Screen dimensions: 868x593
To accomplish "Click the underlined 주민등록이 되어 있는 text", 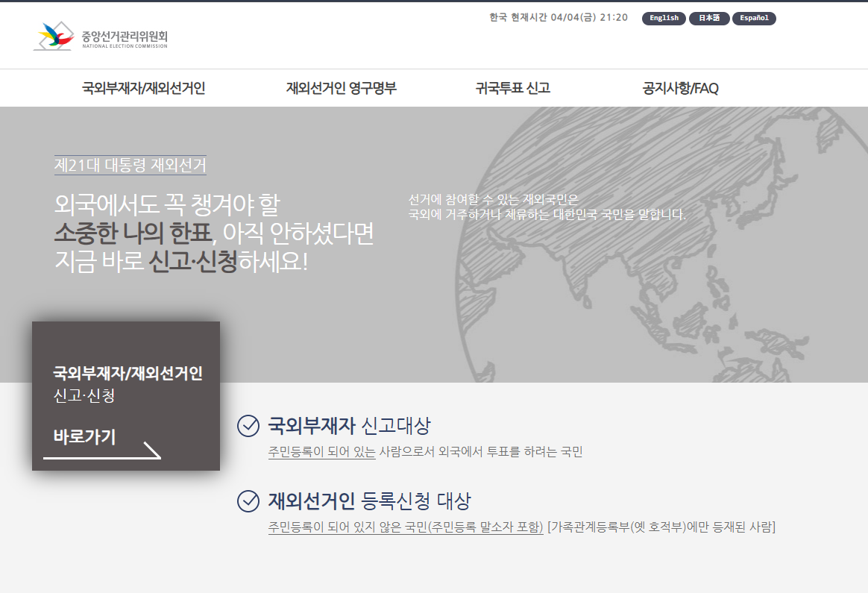I will point(321,452).
